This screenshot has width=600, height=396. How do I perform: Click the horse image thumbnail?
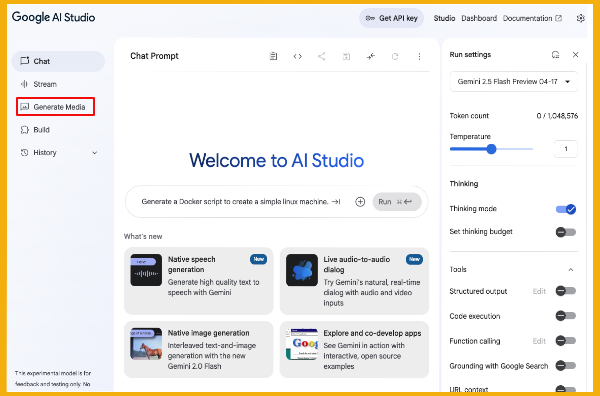coord(146,344)
